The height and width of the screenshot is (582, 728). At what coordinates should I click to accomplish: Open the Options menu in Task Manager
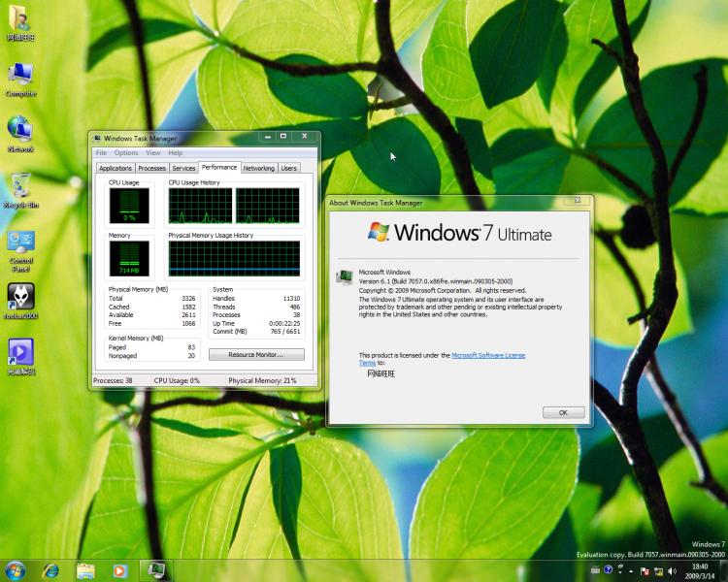coord(126,152)
